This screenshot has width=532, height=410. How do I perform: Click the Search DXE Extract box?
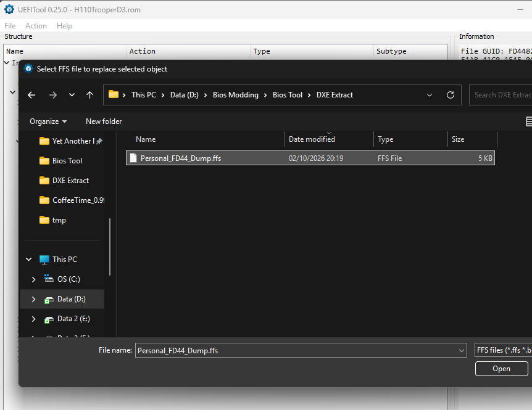point(501,95)
